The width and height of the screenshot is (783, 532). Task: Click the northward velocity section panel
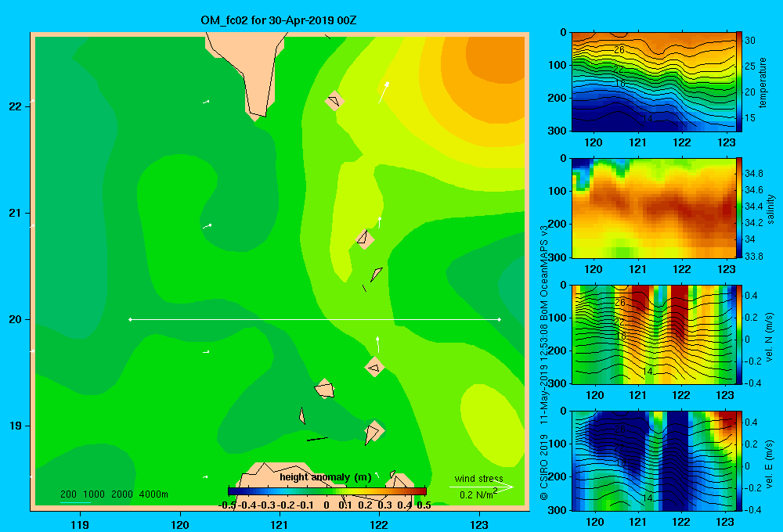[654, 334]
